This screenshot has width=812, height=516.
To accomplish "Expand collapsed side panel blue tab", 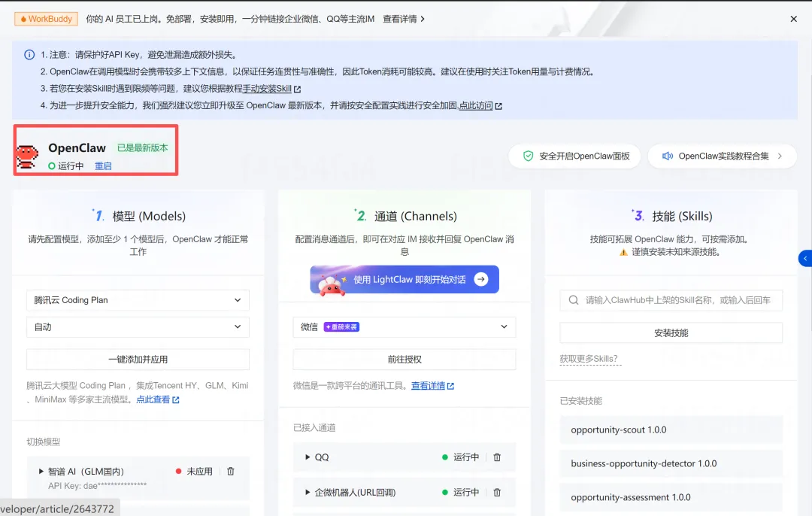I will pyautogui.click(x=805, y=258).
